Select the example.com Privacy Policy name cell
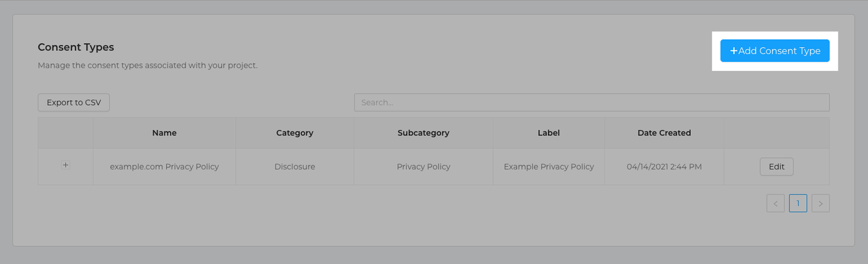Image resolution: width=868 pixels, height=264 pixels. [164, 166]
